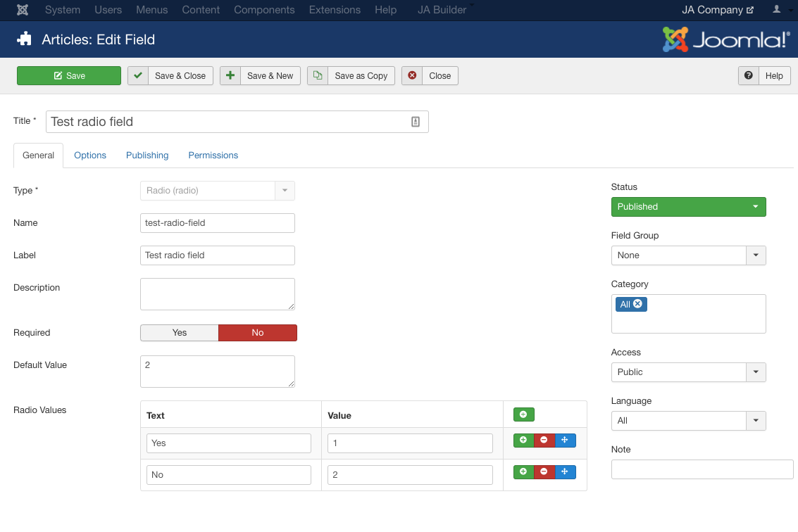This screenshot has height=532, width=798.
Task: Click the Save & Close button
Action: click(170, 76)
